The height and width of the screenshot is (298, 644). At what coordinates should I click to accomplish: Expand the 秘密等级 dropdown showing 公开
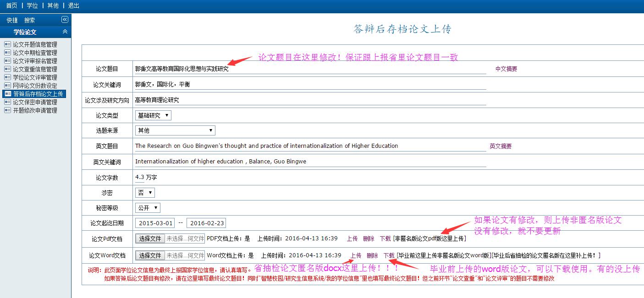148,208
